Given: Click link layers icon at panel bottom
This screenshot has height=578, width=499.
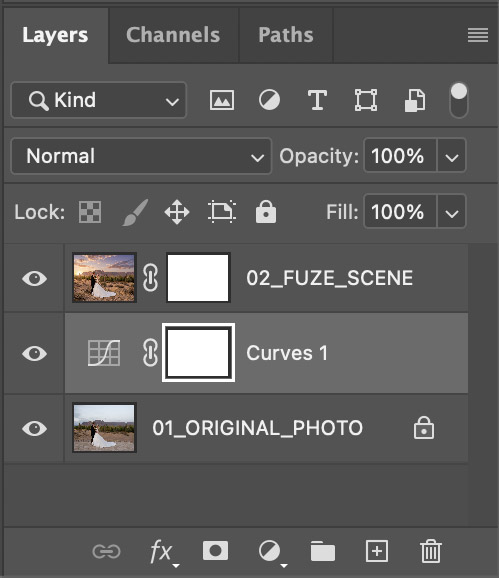Looking at the screenshot, I should 106,551.
